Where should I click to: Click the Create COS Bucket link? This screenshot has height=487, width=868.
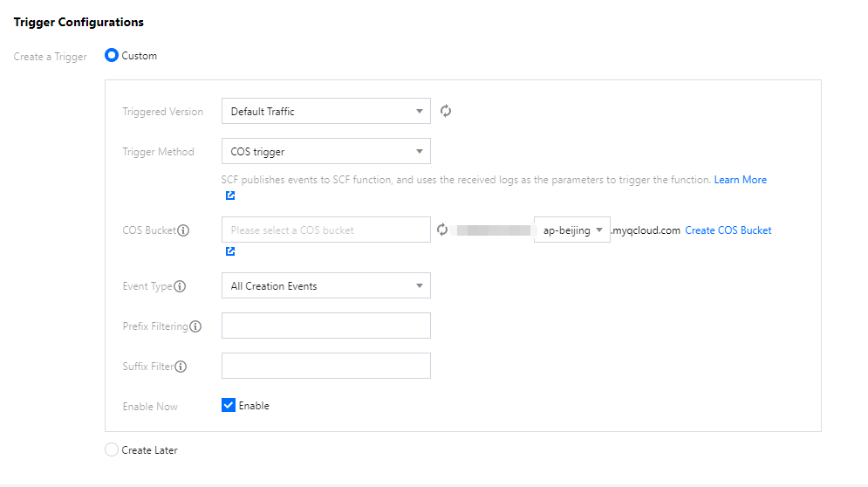pyautogui.click(x=728, y=230)
